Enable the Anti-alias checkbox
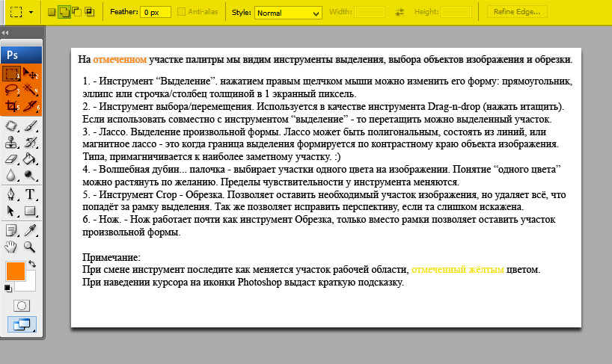The width and height of the screenshot is (612, 364). pyautogui.click(x=181, y=12)
